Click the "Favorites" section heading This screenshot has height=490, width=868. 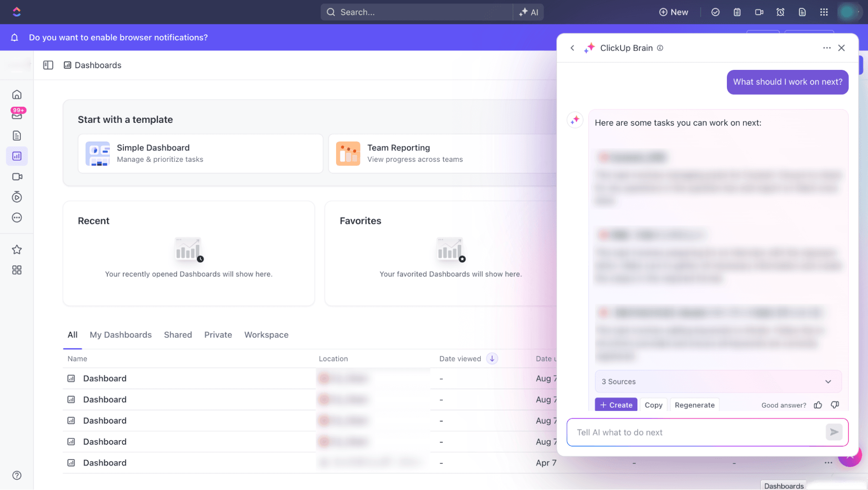pos(360,221)
